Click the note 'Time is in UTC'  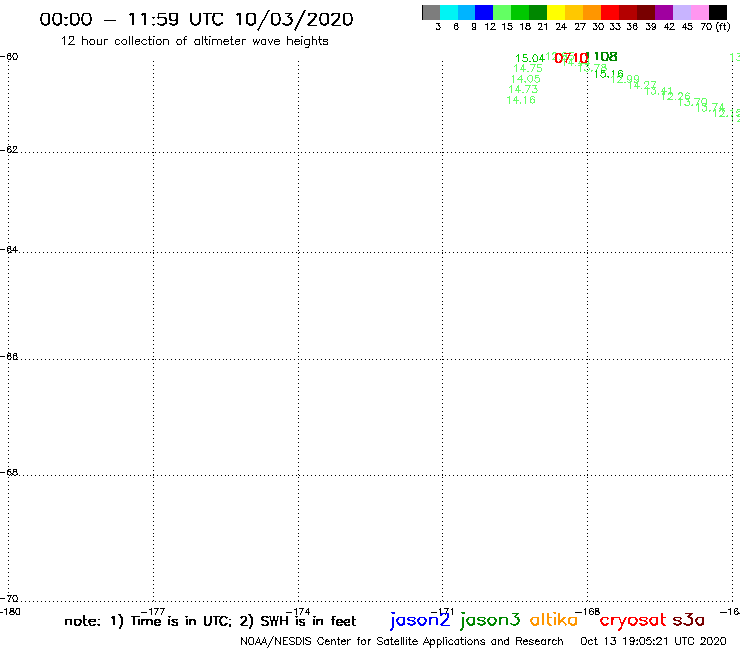pos(181,621)
